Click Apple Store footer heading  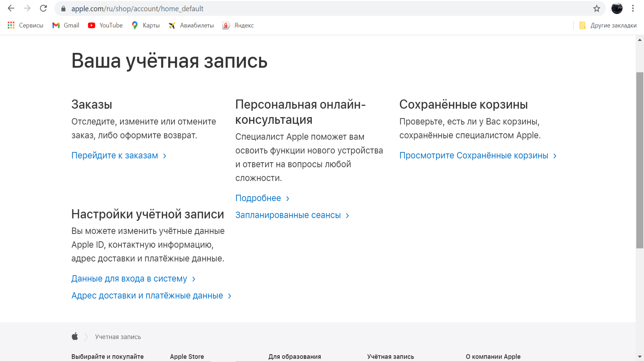tap(187, 357)
